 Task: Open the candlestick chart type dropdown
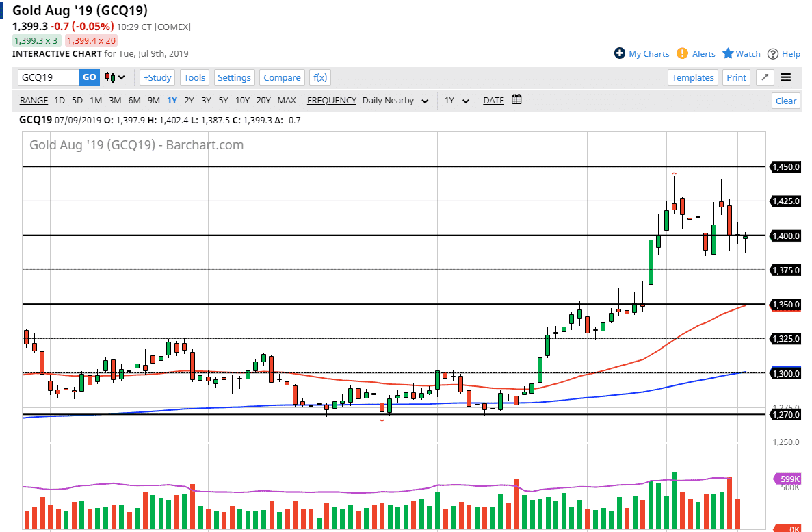115,77
